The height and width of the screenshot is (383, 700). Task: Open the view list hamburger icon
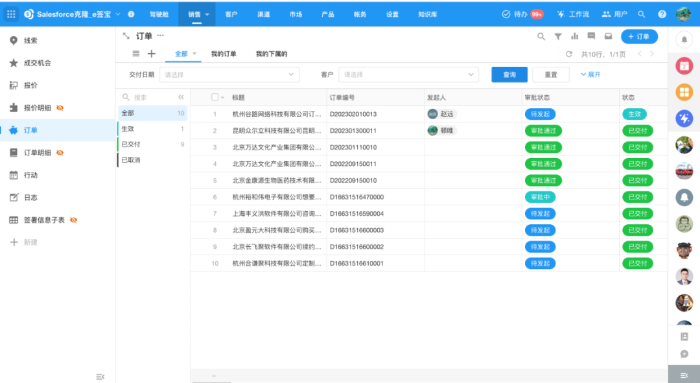pyautogui.click(x=136, y=54)
